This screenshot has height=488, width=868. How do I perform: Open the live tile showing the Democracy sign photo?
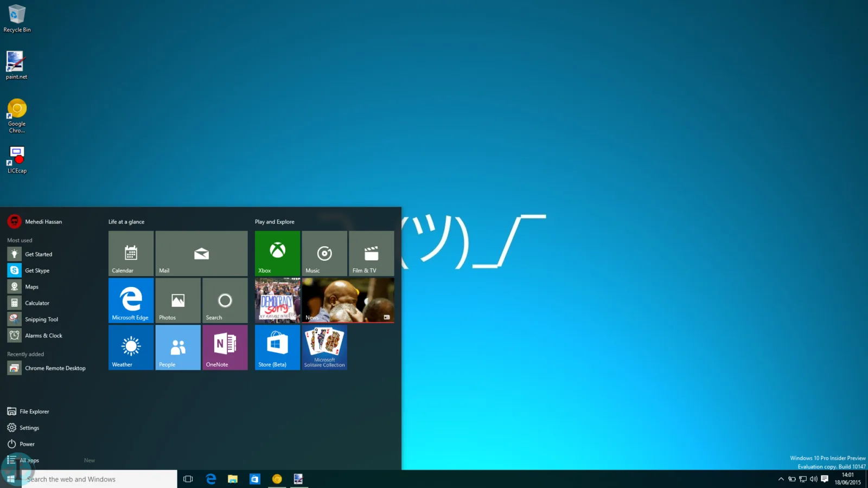[x=277, y=300]
